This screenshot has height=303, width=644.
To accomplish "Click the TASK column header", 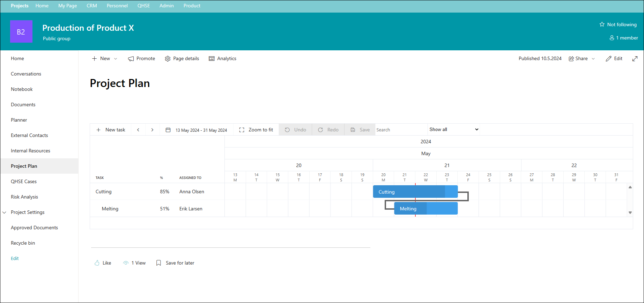I will pyautogui.click(x=99, y=178).
